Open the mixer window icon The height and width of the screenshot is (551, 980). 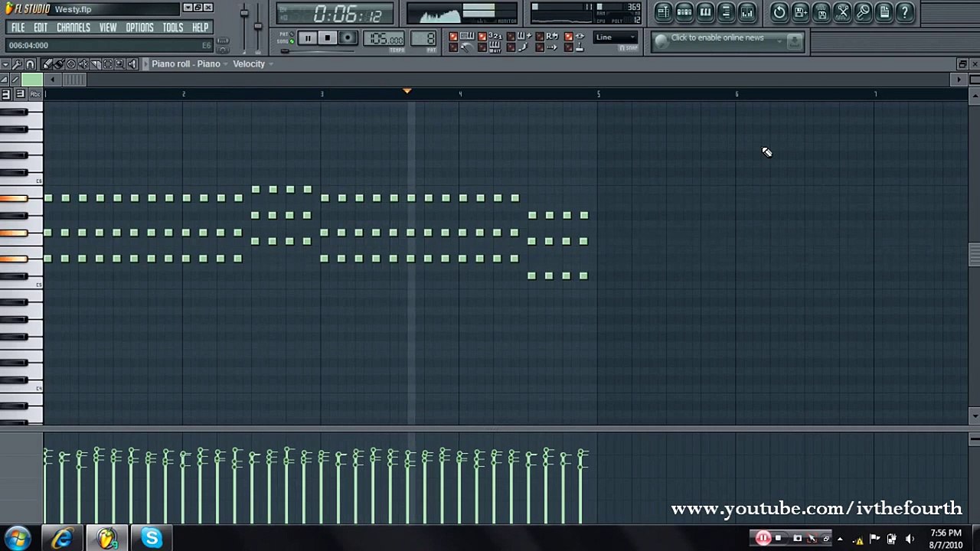(x=746, y=12)
